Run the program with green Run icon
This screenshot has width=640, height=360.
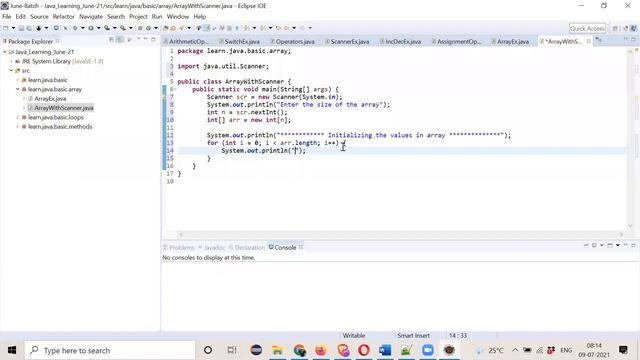coord(91,28)
